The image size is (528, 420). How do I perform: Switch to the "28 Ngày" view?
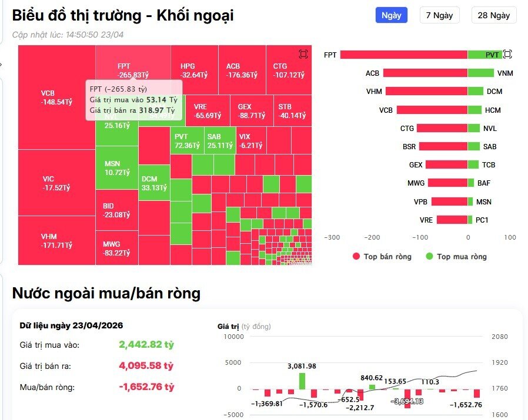[494, 15]
